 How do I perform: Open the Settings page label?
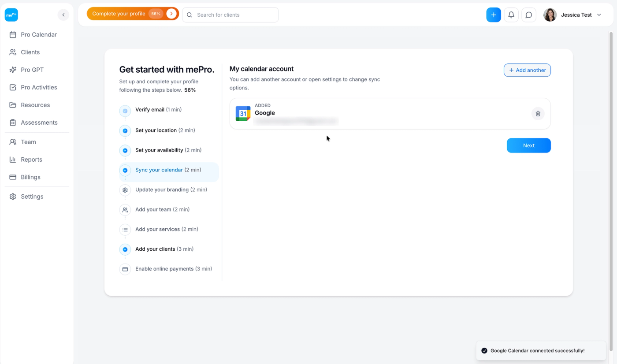[32, 197]
